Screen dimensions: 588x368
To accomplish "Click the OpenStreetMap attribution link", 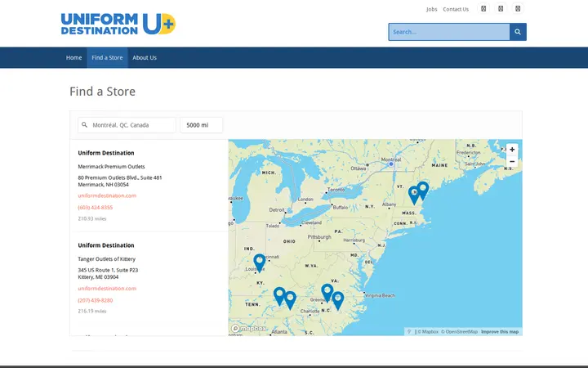I will click(x=459, y=331).
